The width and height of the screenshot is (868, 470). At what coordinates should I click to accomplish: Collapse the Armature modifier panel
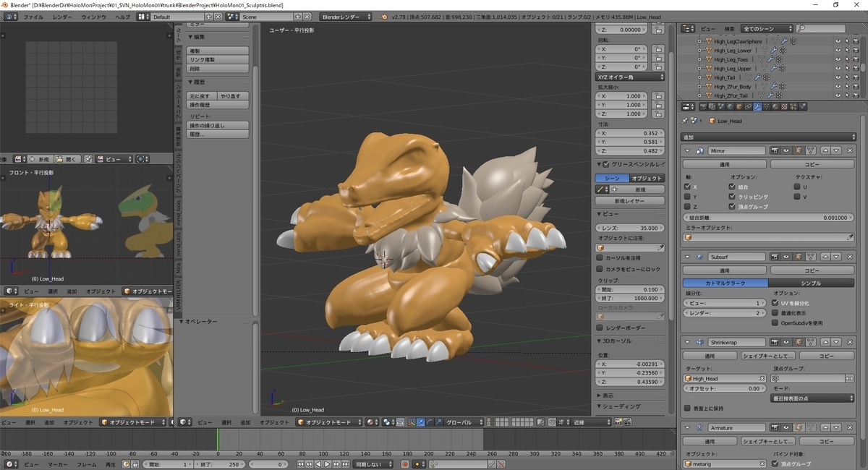coord(688,427)
